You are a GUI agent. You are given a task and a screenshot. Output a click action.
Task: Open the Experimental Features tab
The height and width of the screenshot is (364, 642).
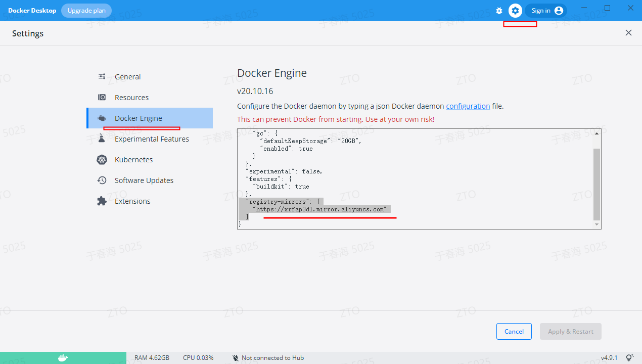(x=150, y=139)
